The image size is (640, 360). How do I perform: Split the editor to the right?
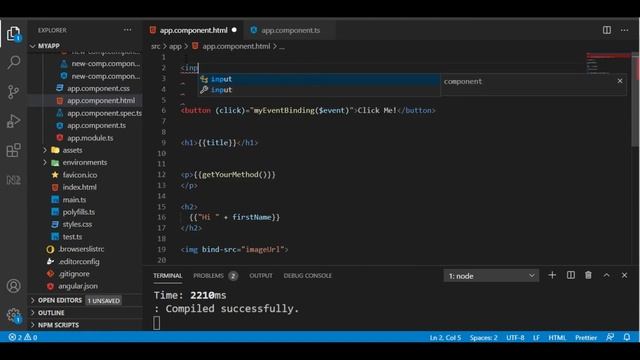click(x=607, y=30)
